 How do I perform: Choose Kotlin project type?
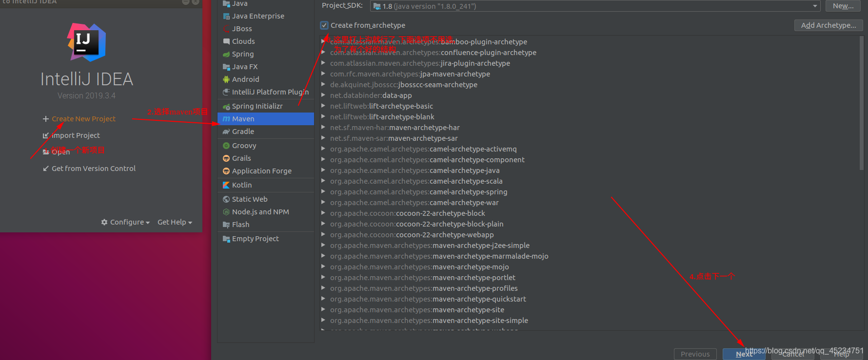coord(265,185)
